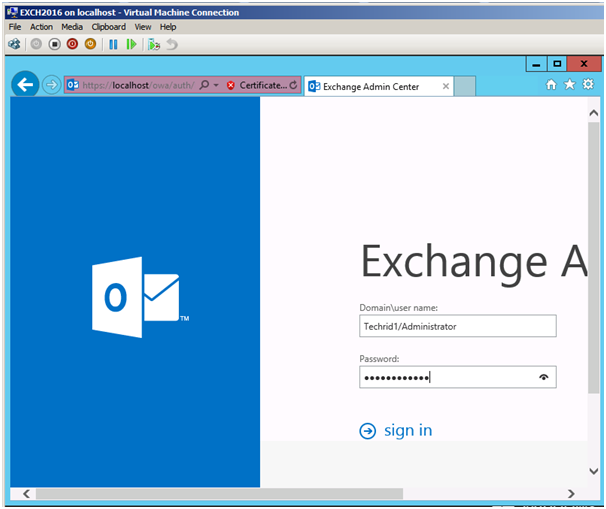This screenshot has width=606, height=509.
Task: Expand the address bar autocomplete dropdown arrow
Action: click(x=216, y=85)
